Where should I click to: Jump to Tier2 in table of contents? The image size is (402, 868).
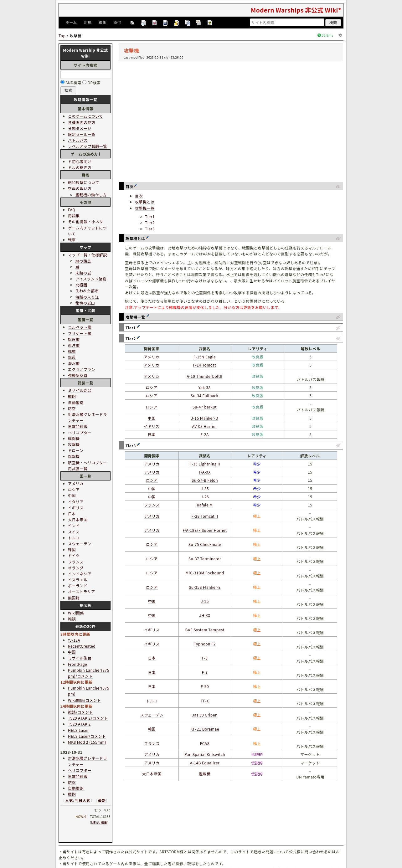(x=150, y=223)
